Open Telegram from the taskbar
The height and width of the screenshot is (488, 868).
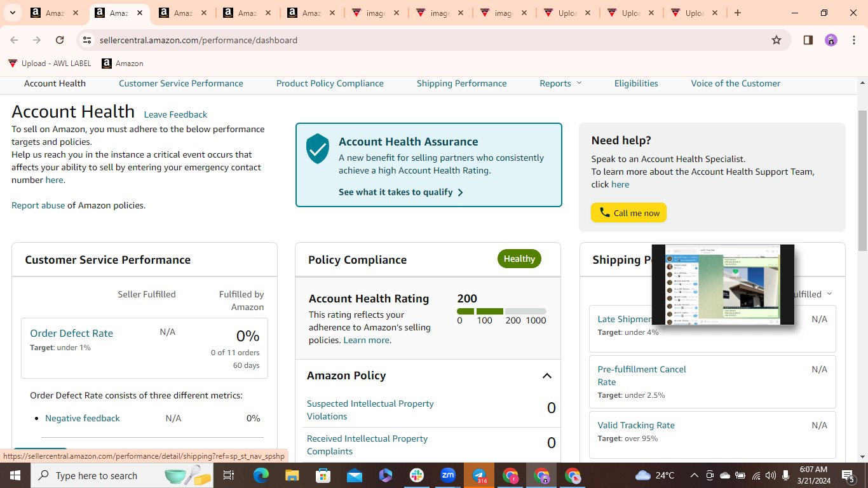(479, 475)
